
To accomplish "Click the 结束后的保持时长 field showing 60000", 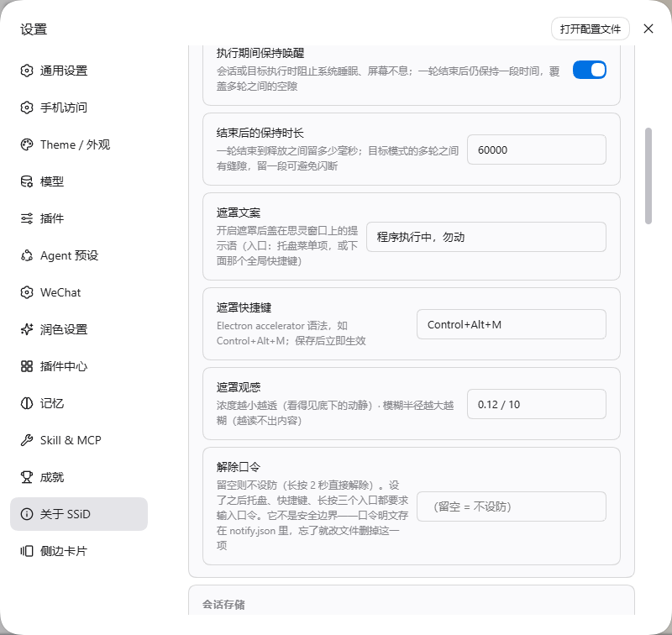I will 537,150.
